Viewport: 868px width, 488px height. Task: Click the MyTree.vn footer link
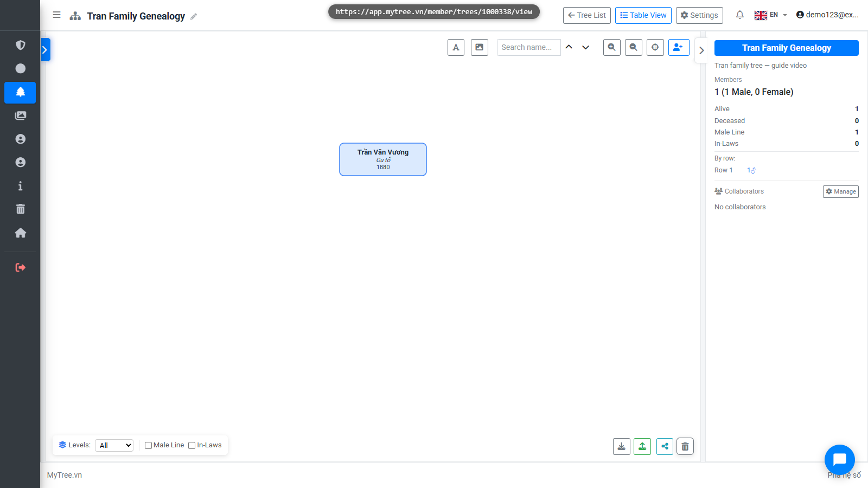(x=65, y=475)
